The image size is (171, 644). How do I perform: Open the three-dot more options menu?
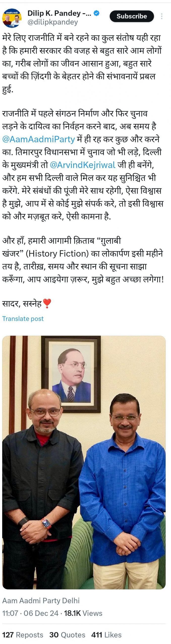[x=161, y=16]
